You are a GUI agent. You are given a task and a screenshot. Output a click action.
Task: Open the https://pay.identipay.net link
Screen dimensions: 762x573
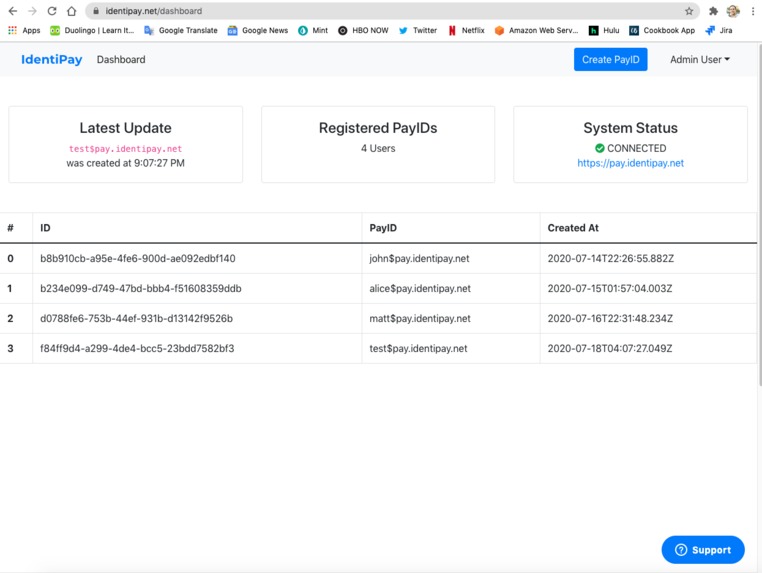tap(630, 163)
